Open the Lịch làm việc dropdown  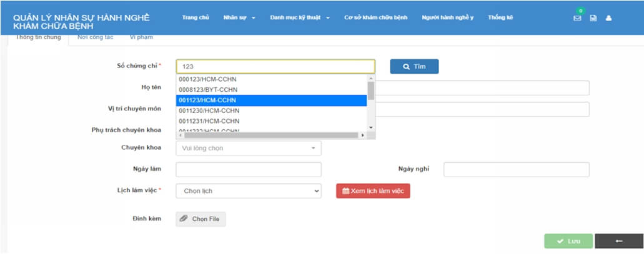point(249,191)
